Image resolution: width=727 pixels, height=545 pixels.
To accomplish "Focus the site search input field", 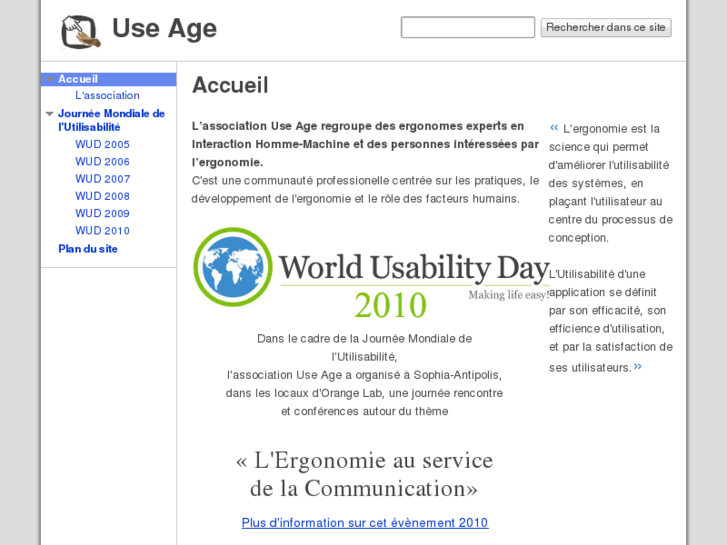I will [x=467, y=27].
